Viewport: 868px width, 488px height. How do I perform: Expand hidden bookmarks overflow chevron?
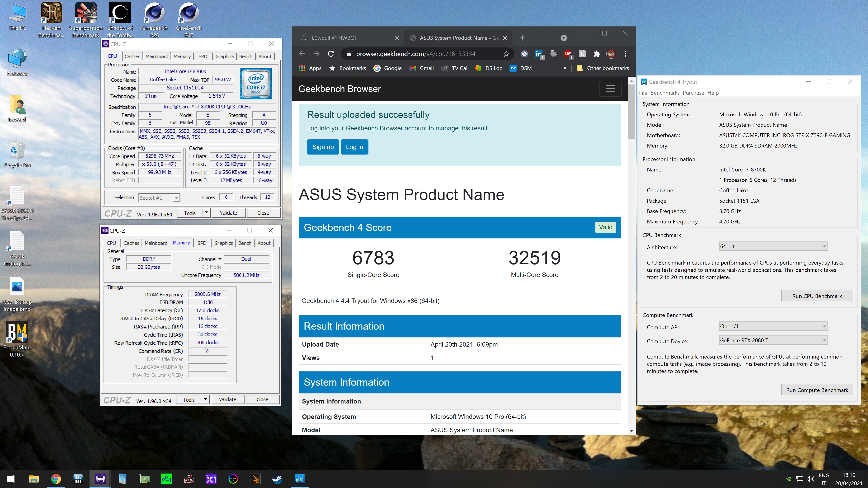565,68
